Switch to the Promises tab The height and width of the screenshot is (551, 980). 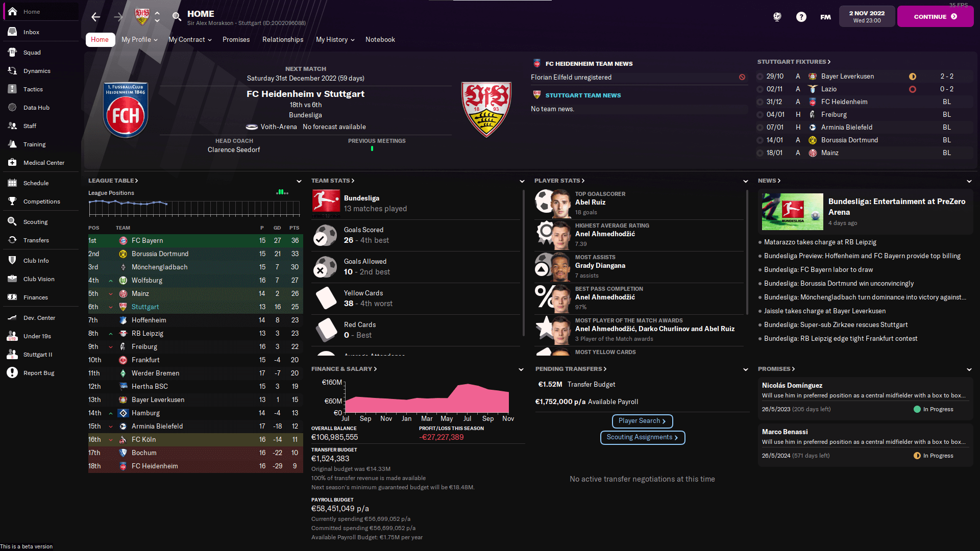(x=236, y=40)
